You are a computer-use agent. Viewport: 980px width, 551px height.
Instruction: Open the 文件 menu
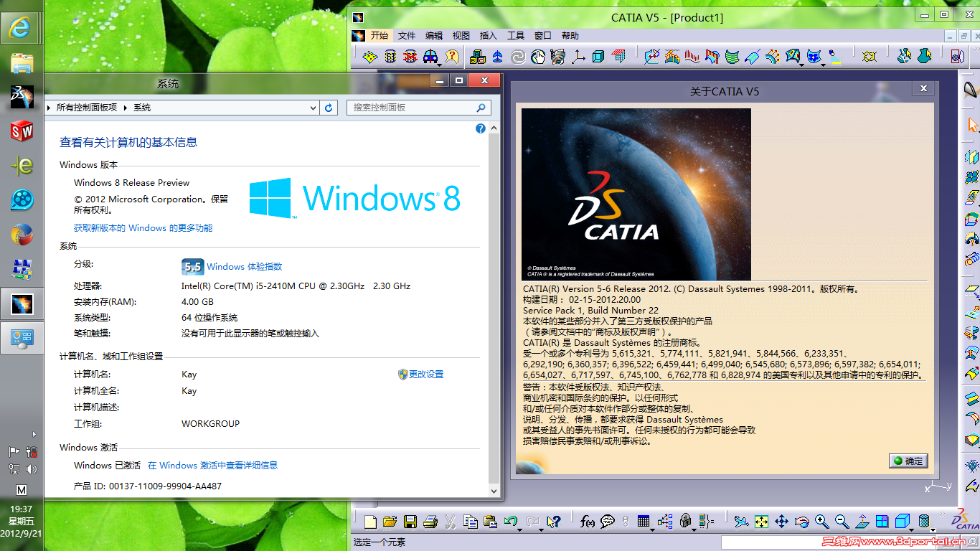point(407,36)
